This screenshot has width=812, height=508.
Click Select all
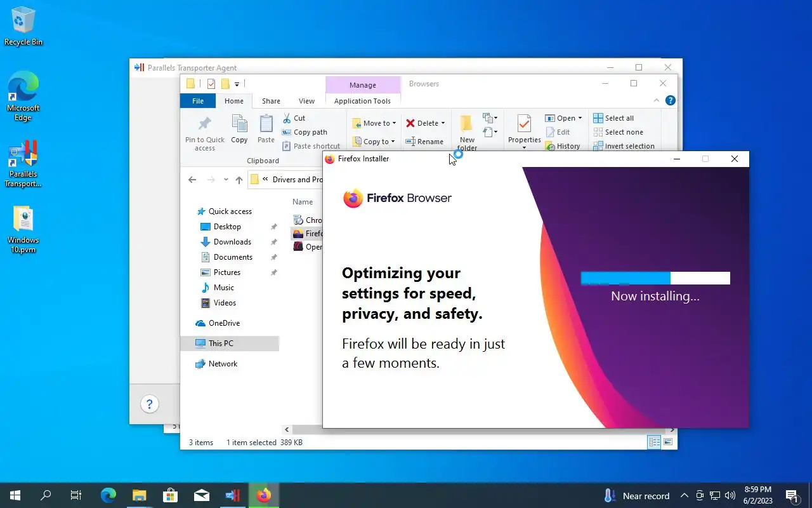coord(613,118)
